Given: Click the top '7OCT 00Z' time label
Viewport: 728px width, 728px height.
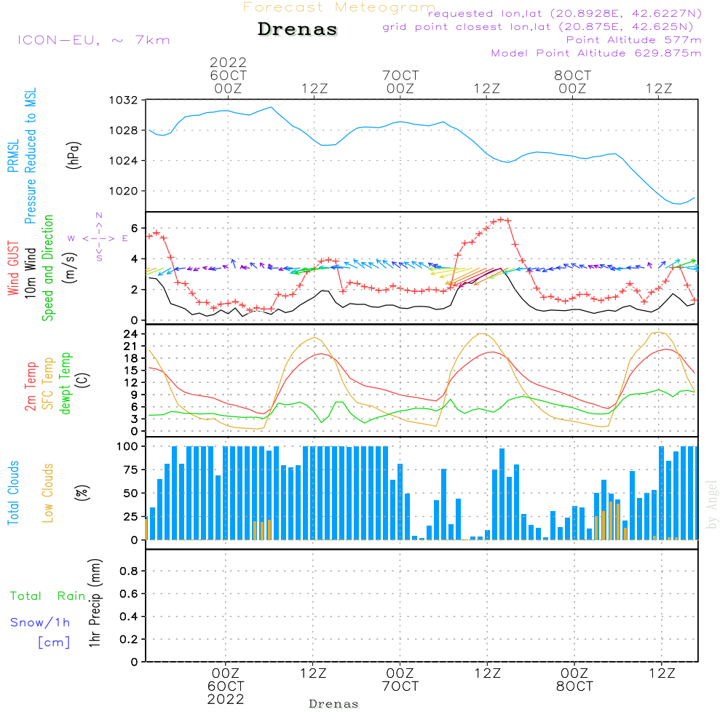Looking at the screenshot, I should click(400, 82).
